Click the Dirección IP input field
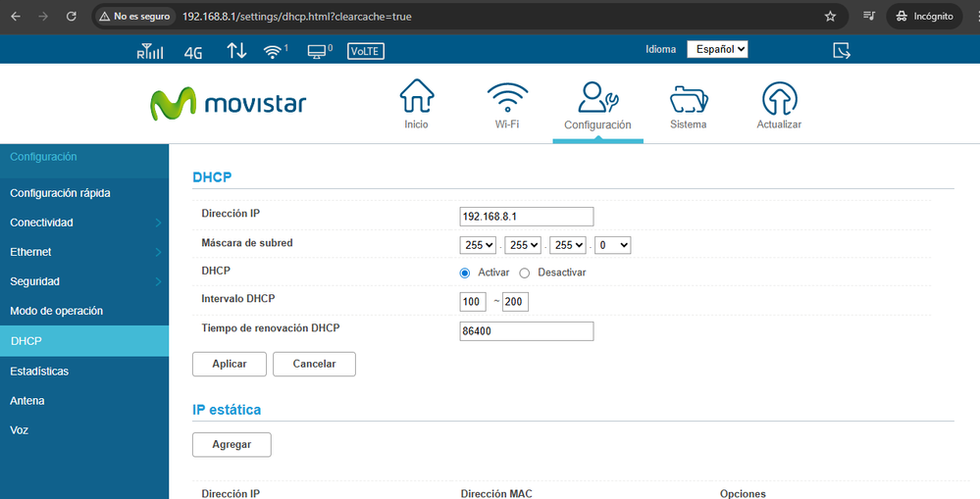The width and height of the screenshot is (980, 499). click(526, 217)
